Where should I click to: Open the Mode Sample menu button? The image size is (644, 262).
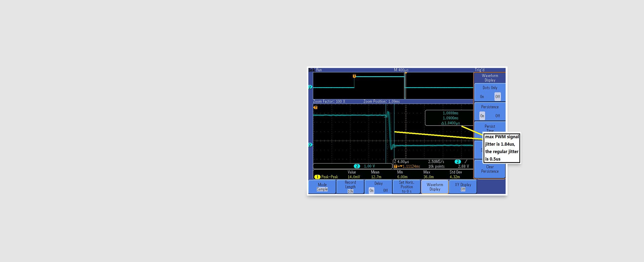pos(322,187)
